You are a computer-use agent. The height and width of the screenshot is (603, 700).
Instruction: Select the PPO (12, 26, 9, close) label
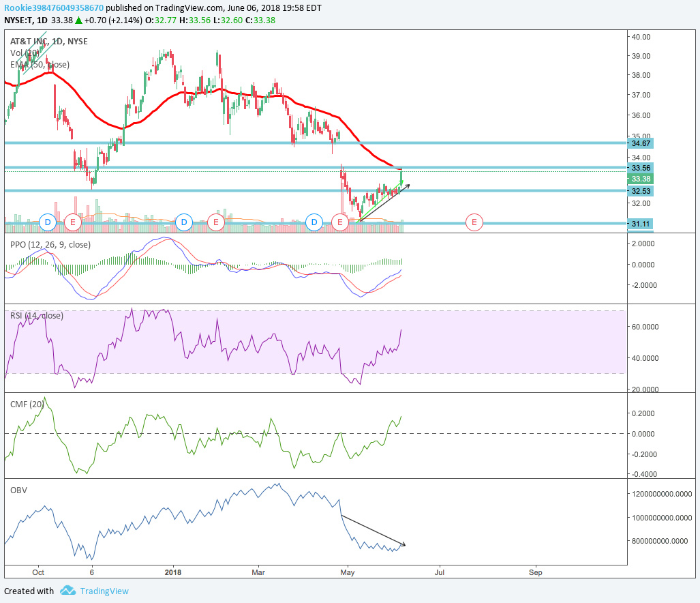coord(50,245)
